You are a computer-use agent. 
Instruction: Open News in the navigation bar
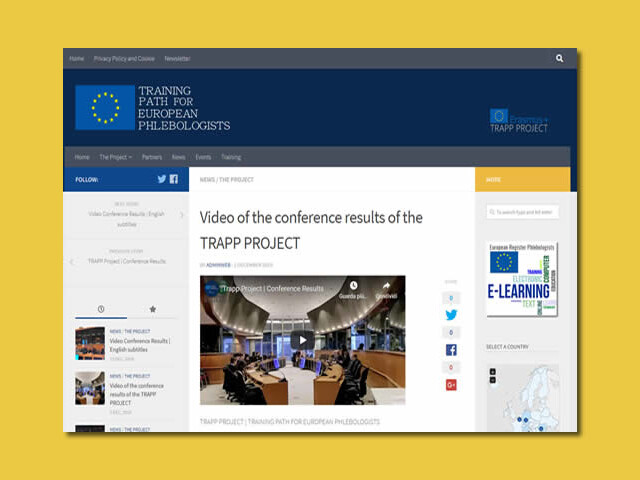[178, 157]
